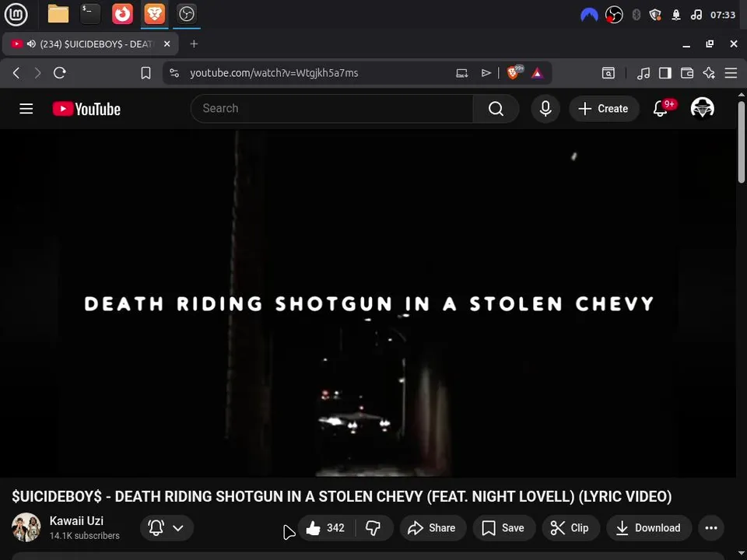Switch to the OBS Studio panel icon
Image resolution: width=747 pixels, height=560 pixels.
[186, 14]
